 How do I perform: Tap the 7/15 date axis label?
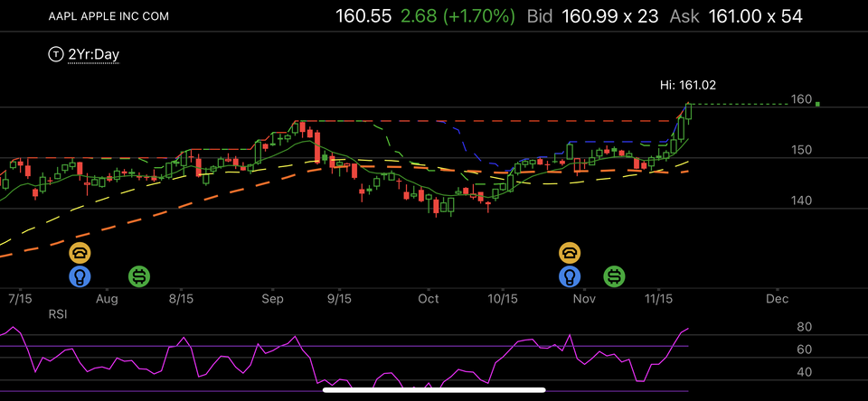click(19, 299)
